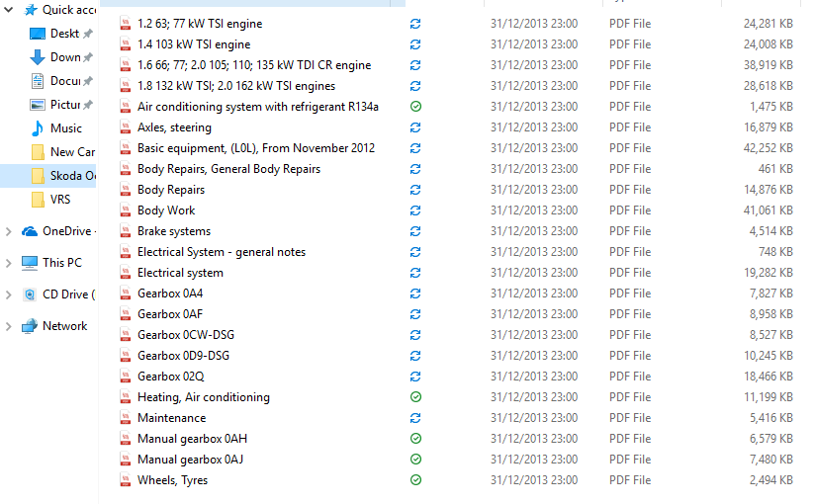Image resolution: width=815 pixels, height=504 pixels.
Task: Click the Pictures folder icon
Action: (x=38, y=105)
